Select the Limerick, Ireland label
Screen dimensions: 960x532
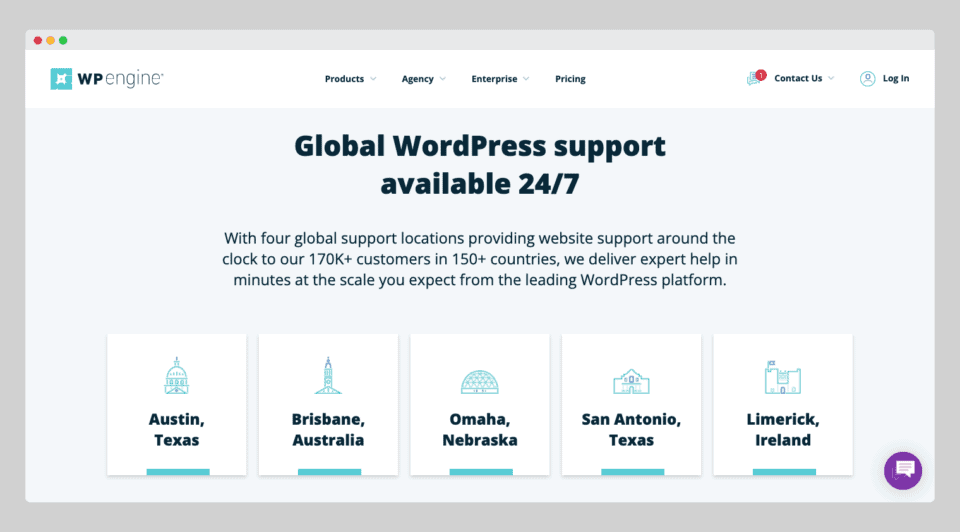782,430
